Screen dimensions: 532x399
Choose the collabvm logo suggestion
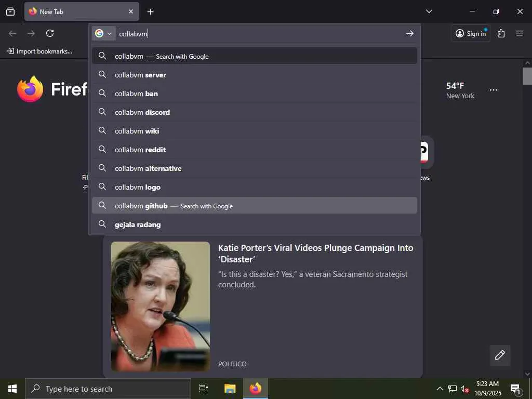255,187
